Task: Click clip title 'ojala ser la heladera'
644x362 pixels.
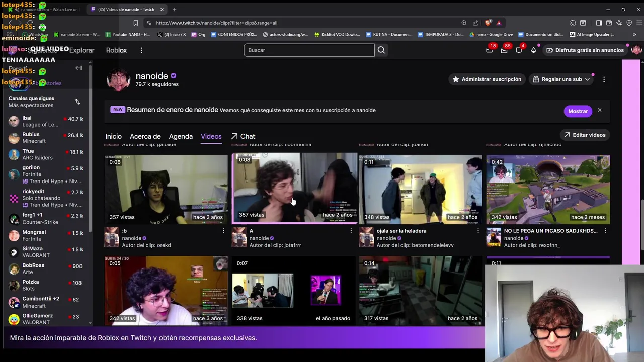Action: point(401,231)
